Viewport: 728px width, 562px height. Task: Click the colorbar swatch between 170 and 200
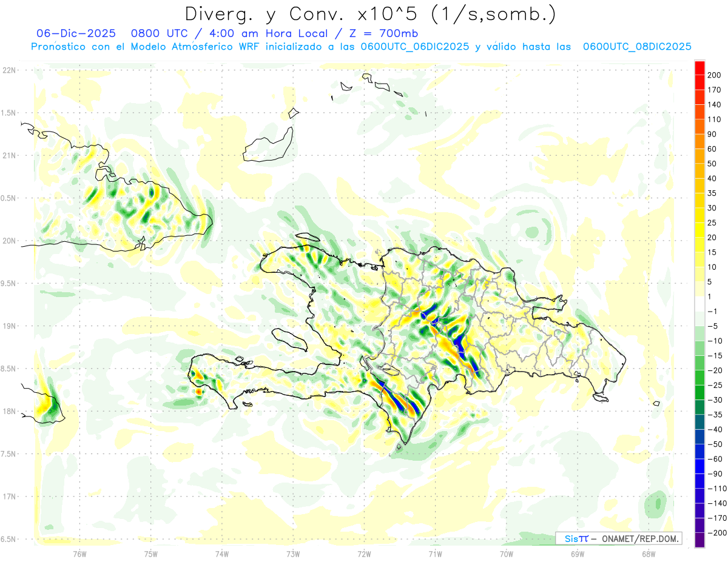tap(699, 82)
